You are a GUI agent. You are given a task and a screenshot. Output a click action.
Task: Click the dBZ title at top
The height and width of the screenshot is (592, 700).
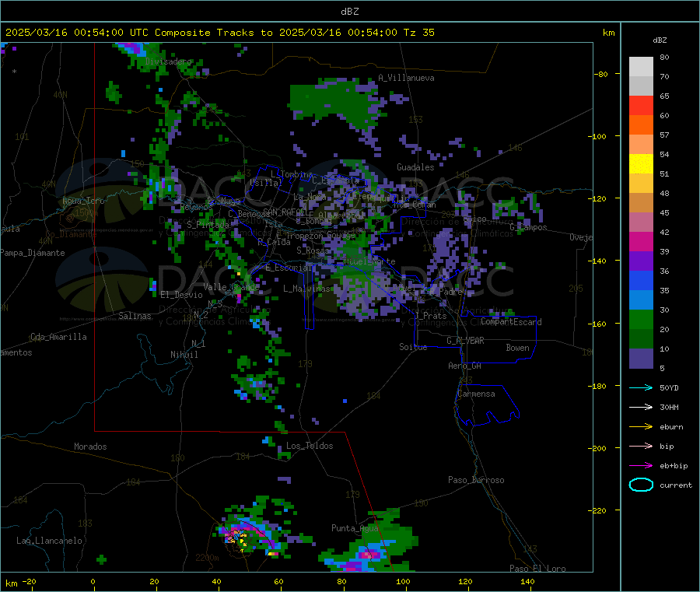349,12
